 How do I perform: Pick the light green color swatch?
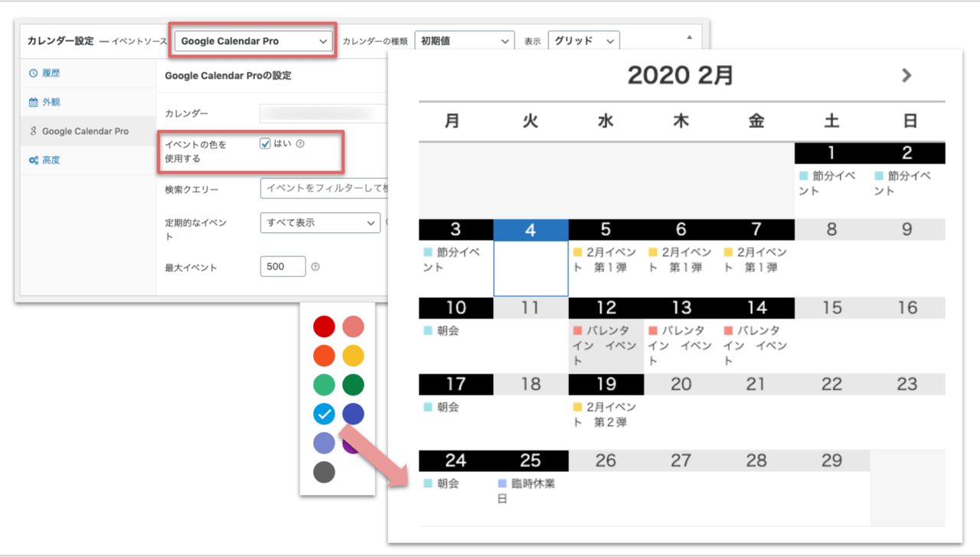point(325,385)
